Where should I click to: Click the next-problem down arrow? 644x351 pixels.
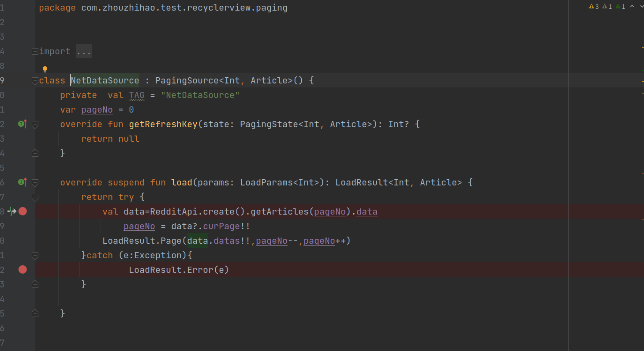642,7
